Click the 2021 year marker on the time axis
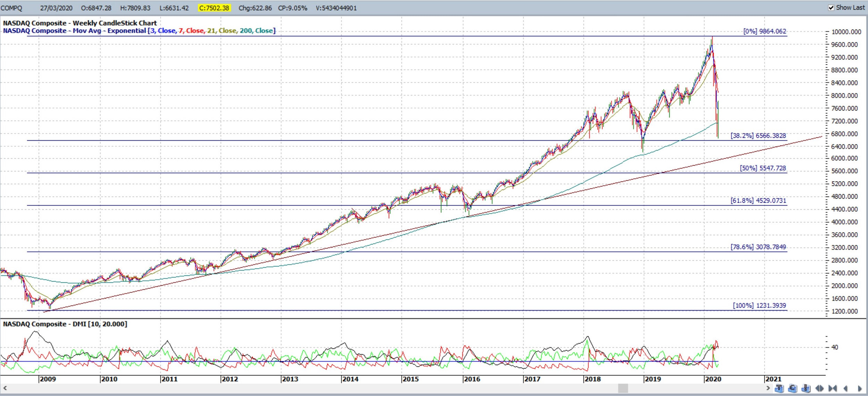Screen dimensions: 868x396 coord(773,379)
